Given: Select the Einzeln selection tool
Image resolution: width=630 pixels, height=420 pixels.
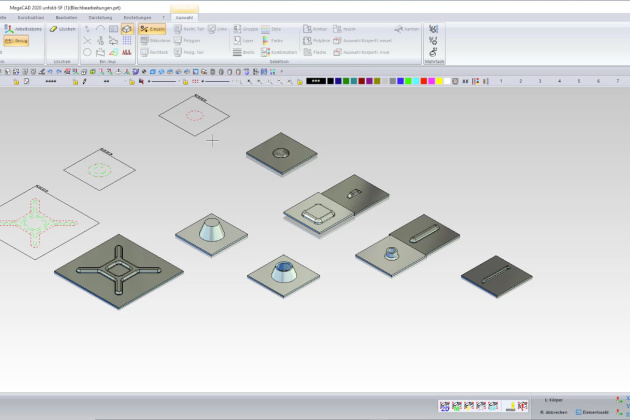Looking at the screenshot, I should tap(152, 30).
